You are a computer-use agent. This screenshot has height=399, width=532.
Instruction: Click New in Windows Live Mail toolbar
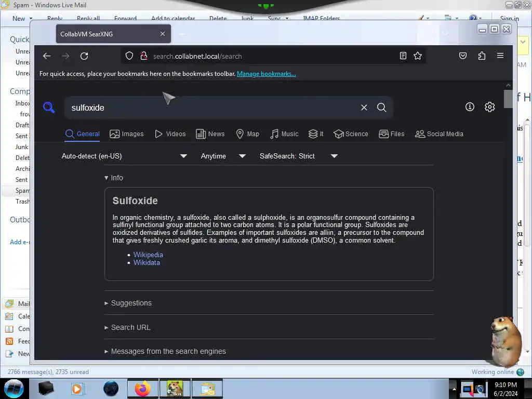(x=19, y=18)
